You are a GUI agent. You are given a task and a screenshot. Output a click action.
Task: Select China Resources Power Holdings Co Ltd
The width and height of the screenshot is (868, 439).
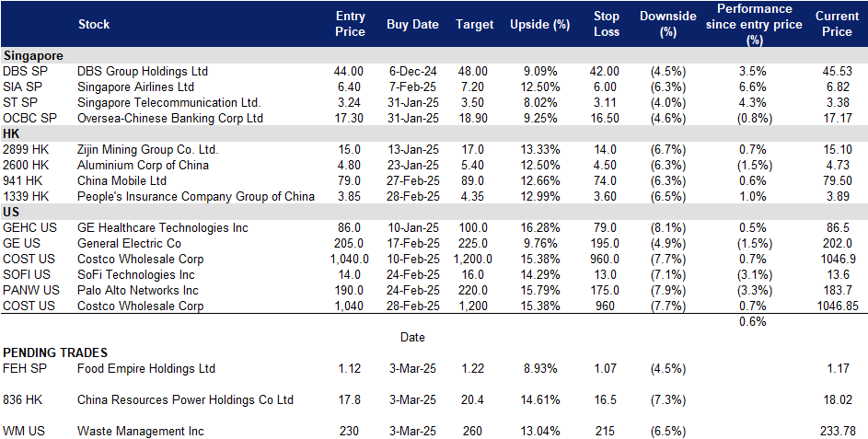click(x=185, y=399)
